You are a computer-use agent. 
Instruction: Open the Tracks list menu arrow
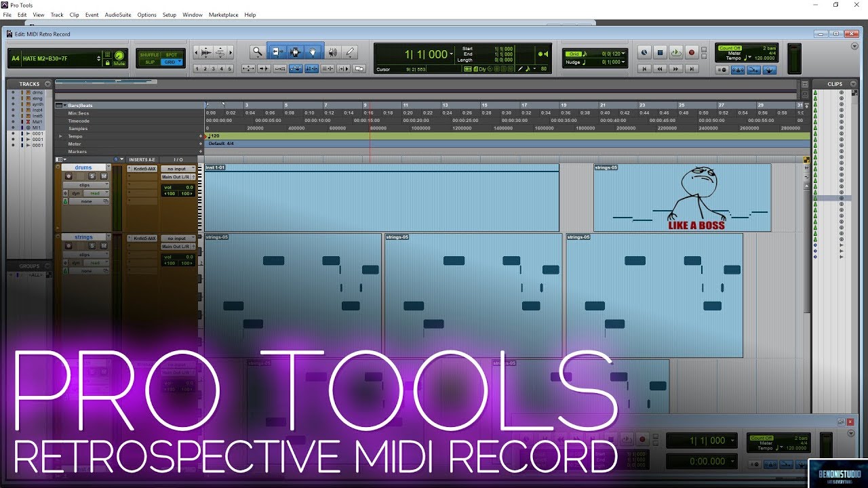(47, 84)
